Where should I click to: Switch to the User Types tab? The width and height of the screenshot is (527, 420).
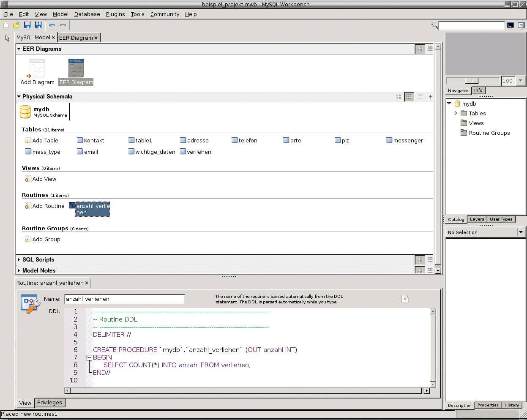coord(501,219)
